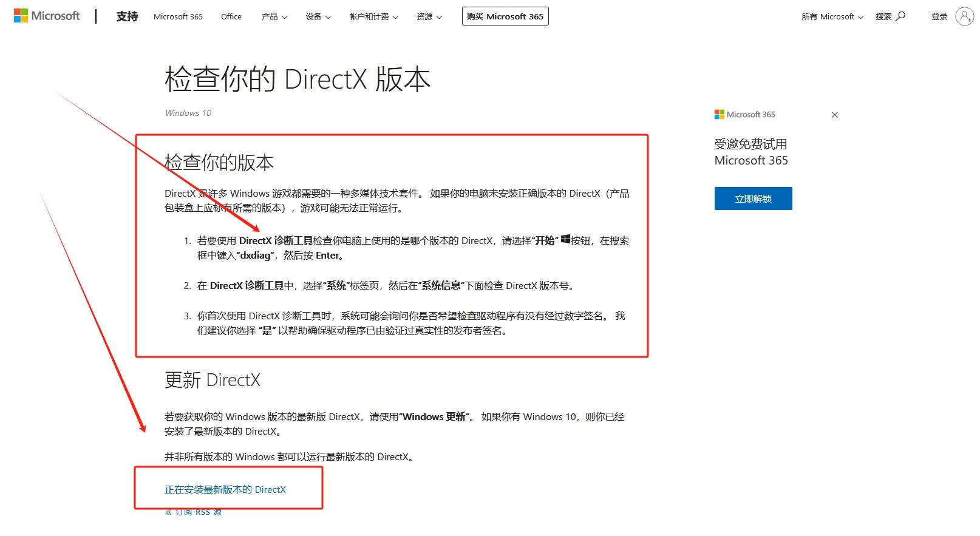Go to the 支持 home link
Image resolution: width=980 pixels, height=536 pixels.
pyautogui.click(x=127, y=16)
